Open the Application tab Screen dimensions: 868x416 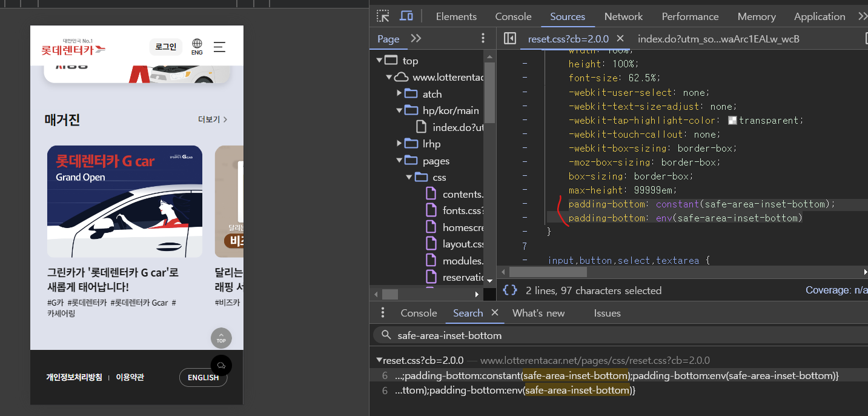[x=820, y=16]
